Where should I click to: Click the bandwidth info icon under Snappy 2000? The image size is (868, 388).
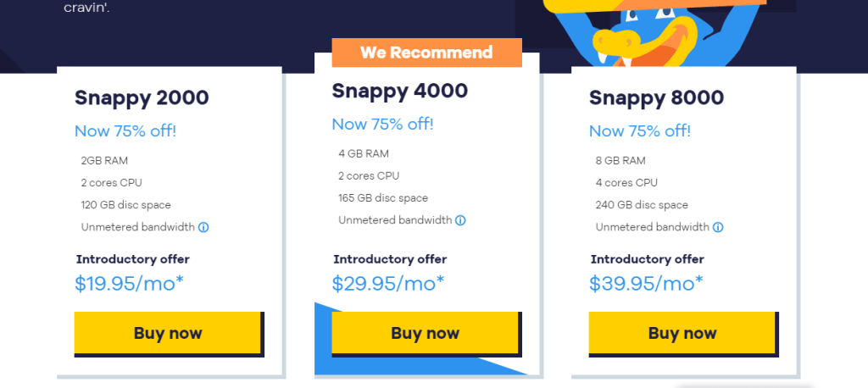[203, 227]
